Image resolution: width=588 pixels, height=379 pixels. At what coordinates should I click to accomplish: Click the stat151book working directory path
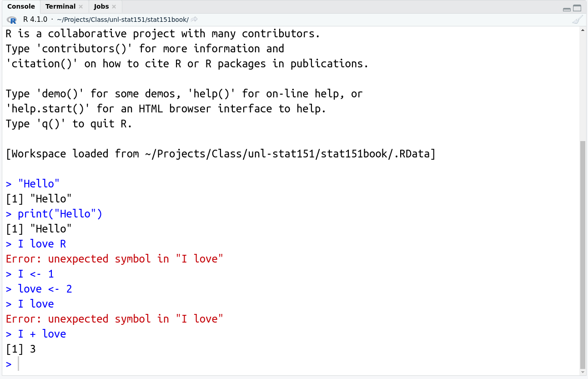123,20
